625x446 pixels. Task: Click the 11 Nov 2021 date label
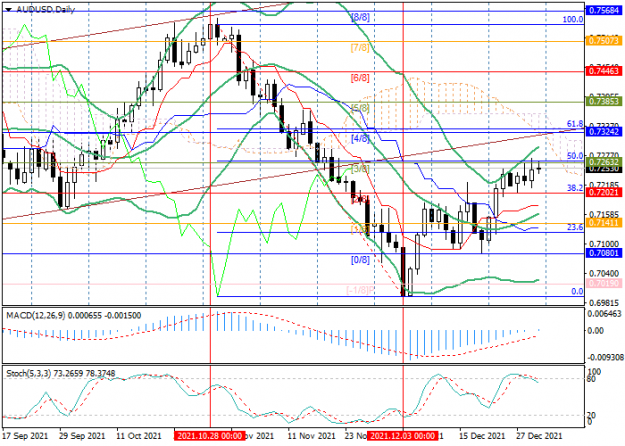(311, 436)
